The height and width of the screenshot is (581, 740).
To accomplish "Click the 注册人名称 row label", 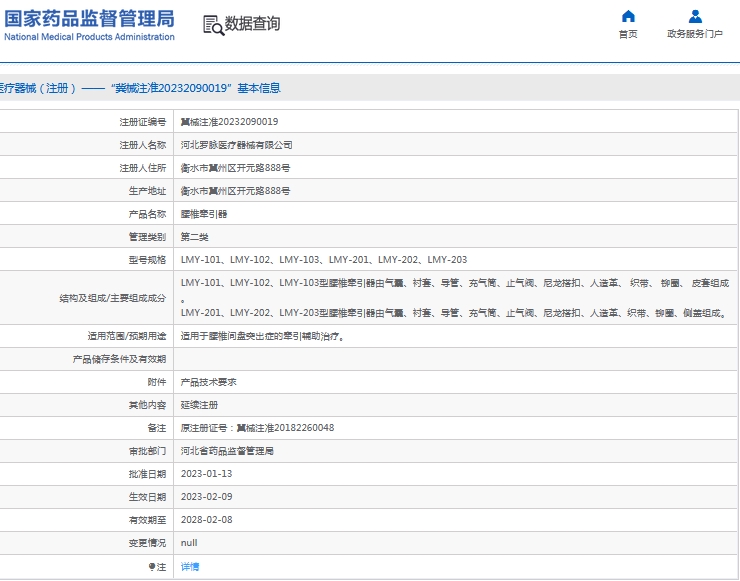I will (x=143, y=145).
